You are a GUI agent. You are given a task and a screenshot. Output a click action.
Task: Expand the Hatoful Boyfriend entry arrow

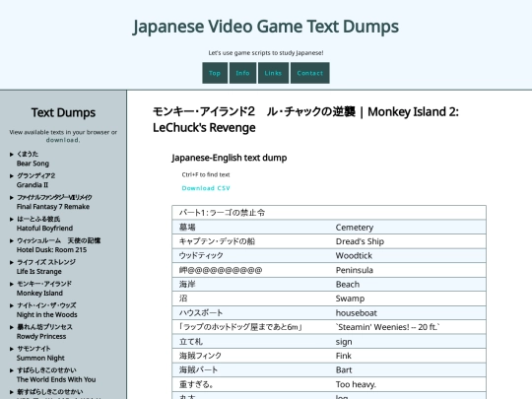12,219
